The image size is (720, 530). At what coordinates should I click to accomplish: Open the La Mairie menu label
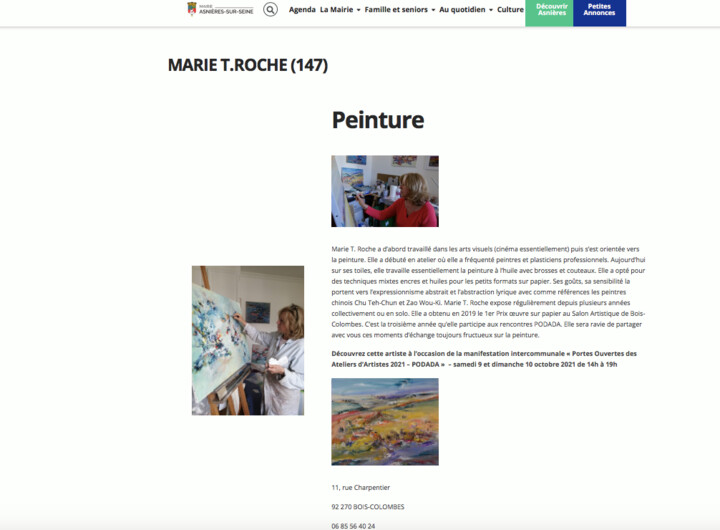[337, 9]
